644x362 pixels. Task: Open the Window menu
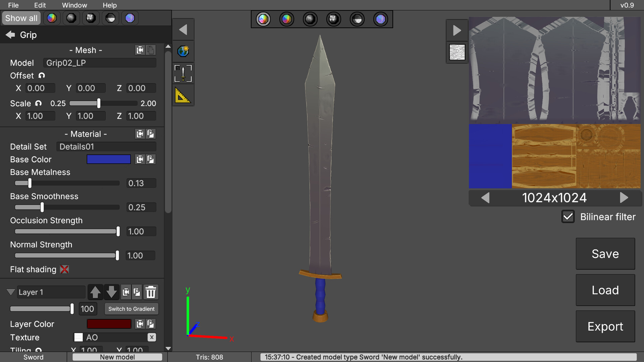click(x=74, y=5)
